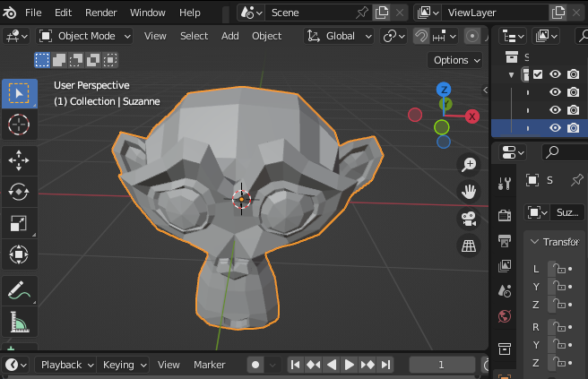Collapse the Transform panel

coord(534,242)
